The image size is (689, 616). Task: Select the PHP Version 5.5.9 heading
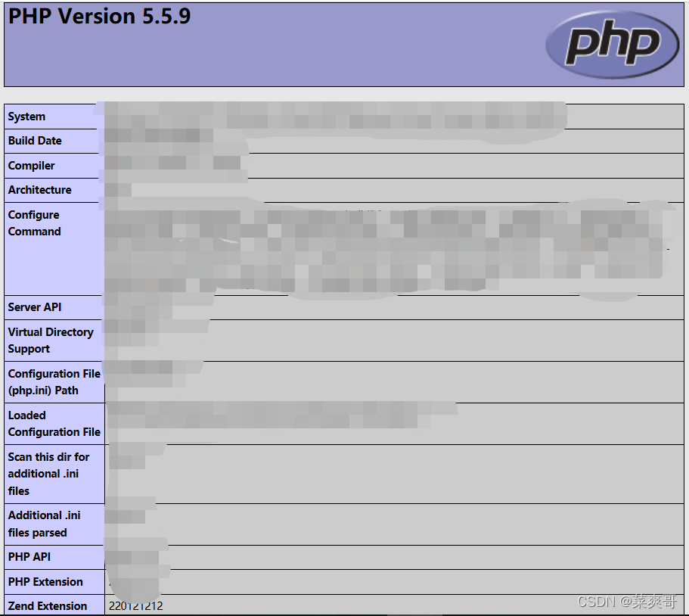99,16
